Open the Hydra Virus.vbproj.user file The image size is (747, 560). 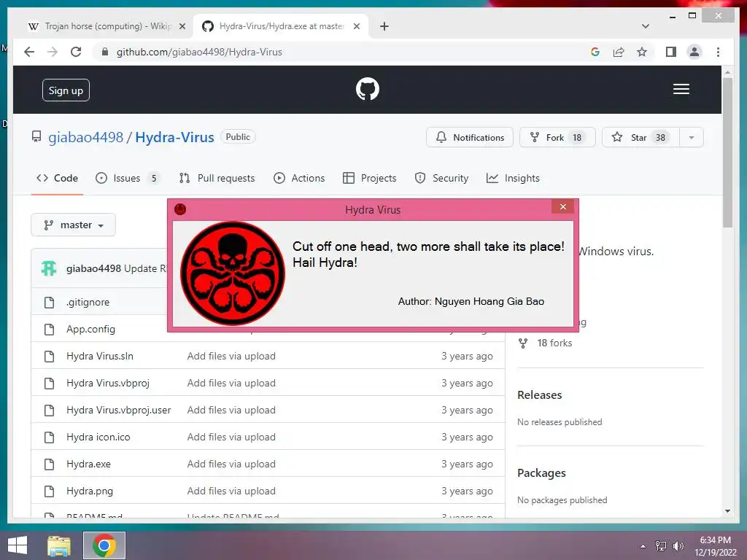[119, 410]
